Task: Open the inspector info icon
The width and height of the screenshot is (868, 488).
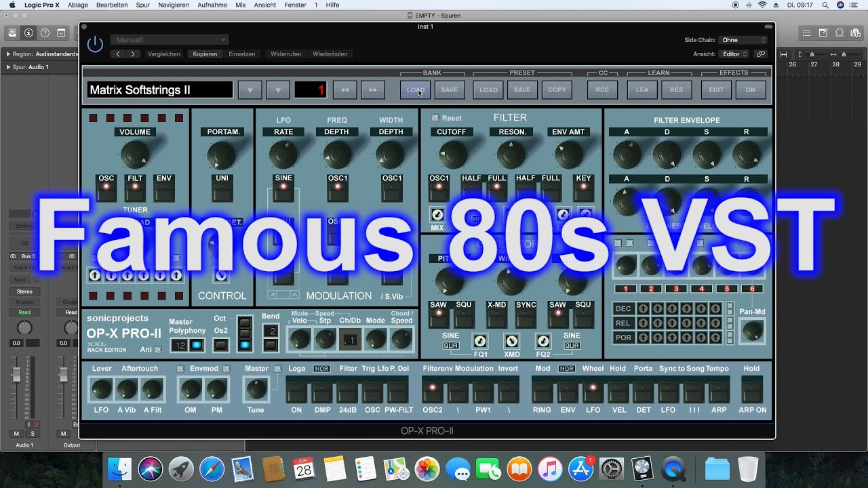Action: point(28,33)
